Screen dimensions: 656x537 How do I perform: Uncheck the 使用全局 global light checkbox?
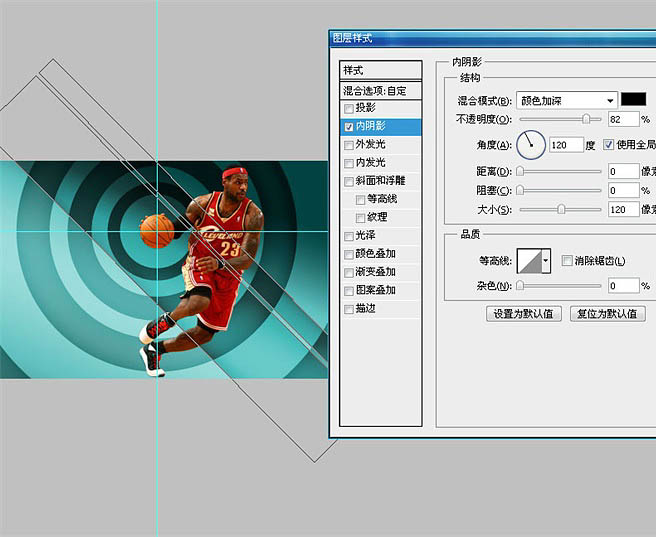[x=608, y=145]
